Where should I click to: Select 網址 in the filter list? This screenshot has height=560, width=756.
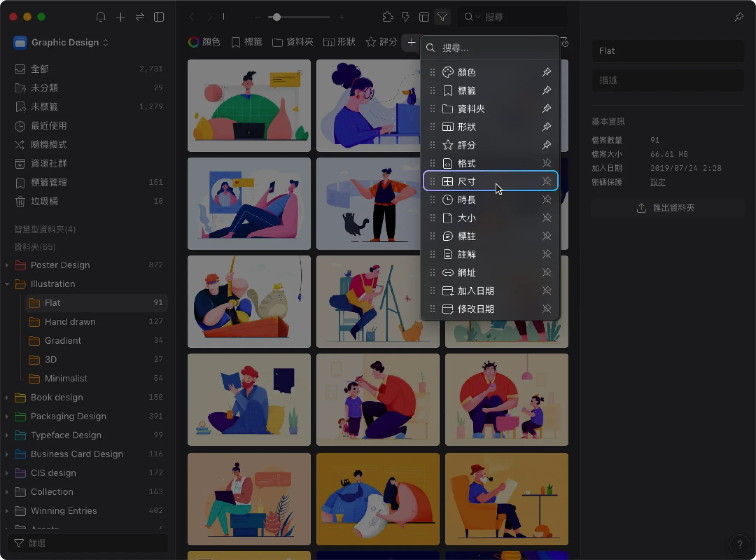[490, 272]
